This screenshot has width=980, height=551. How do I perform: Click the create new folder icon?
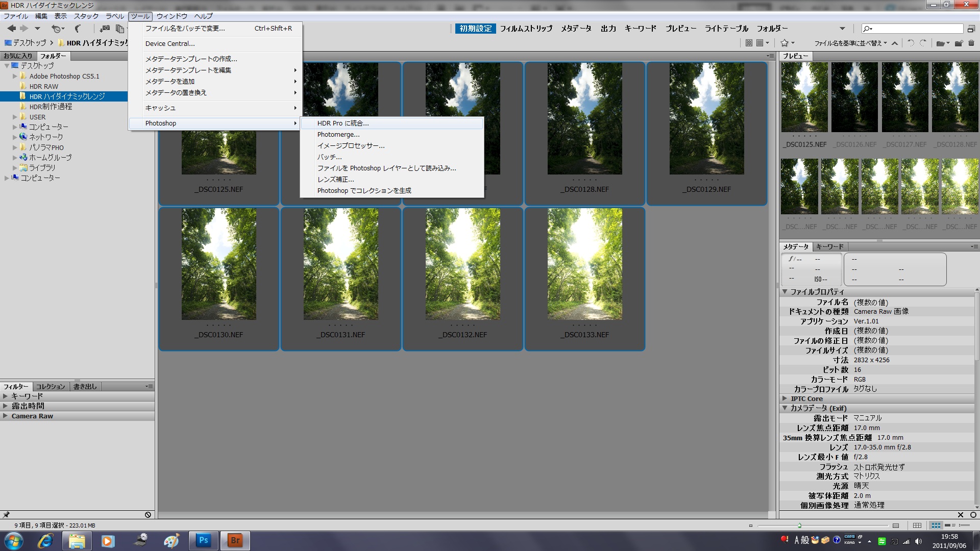959,43
